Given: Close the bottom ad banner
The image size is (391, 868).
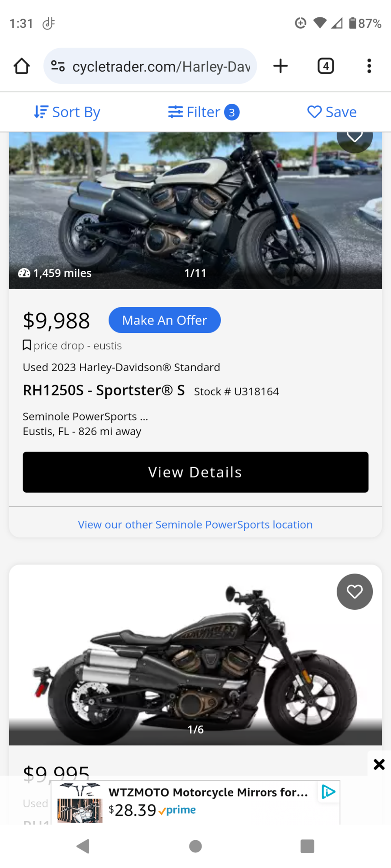Looking at the screenshot, I should pyautogui.click(x=379, y=764).
